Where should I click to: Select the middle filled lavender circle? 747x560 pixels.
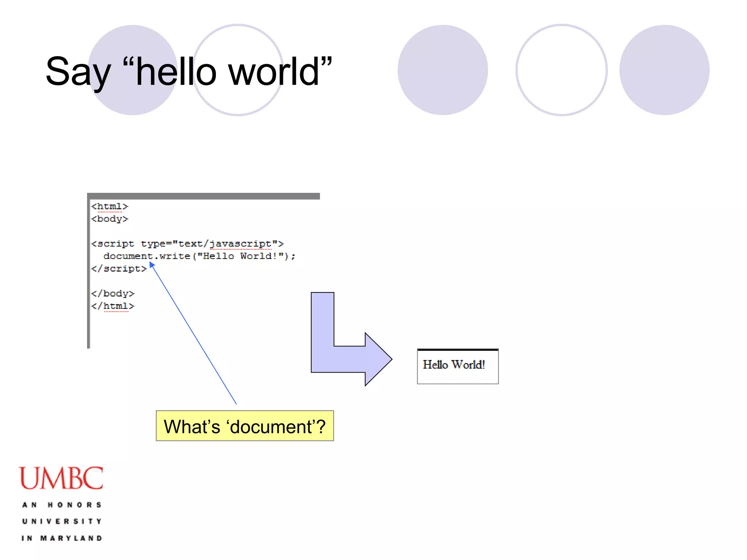[x=442, y=70]
